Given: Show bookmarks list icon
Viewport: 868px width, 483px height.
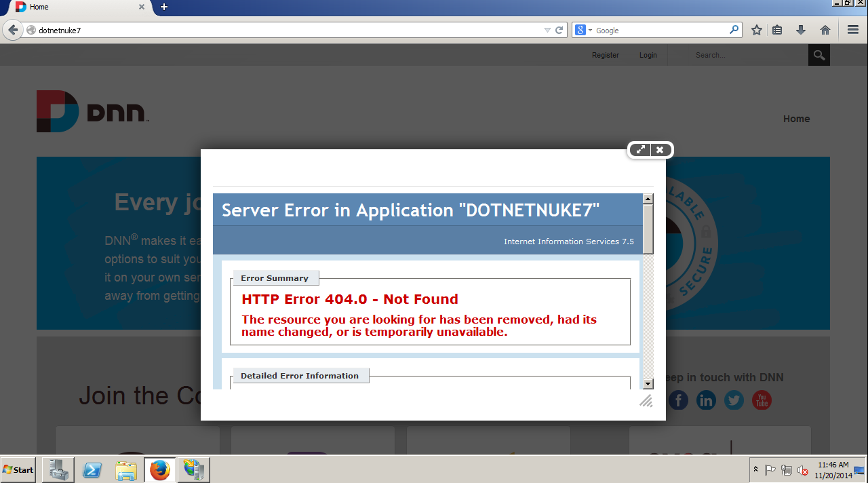Looking at the screenshot, I should pos(778,30).
